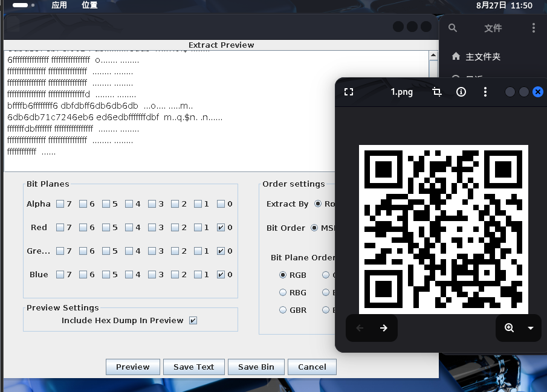The width and height of the screenshot is (547, 392).
Task: Check Green bit plane 1
Action: pos(198,251)
